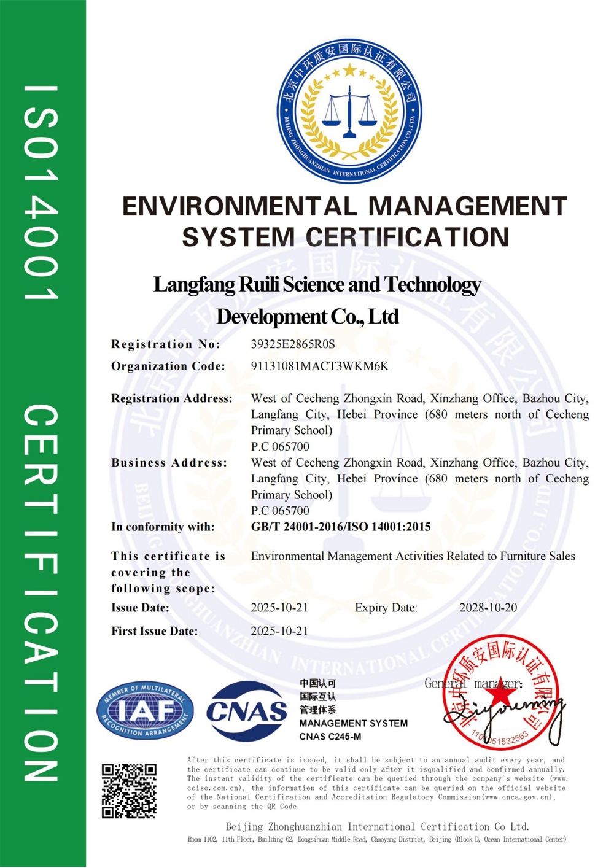The width and height of the screenshot is (614, 868).
Task: Click the General manager: label
Action: click(473, 683)
